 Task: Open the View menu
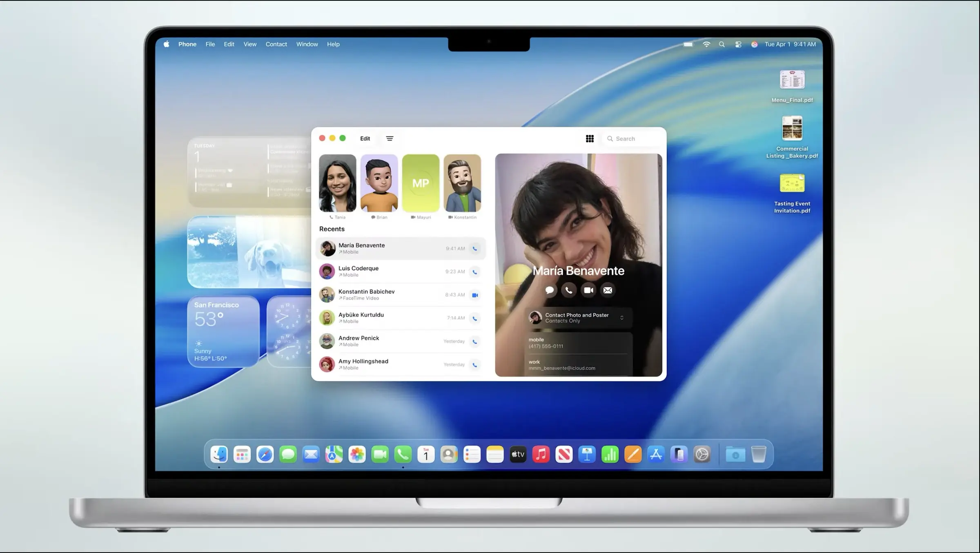click(x=250, y=45)
